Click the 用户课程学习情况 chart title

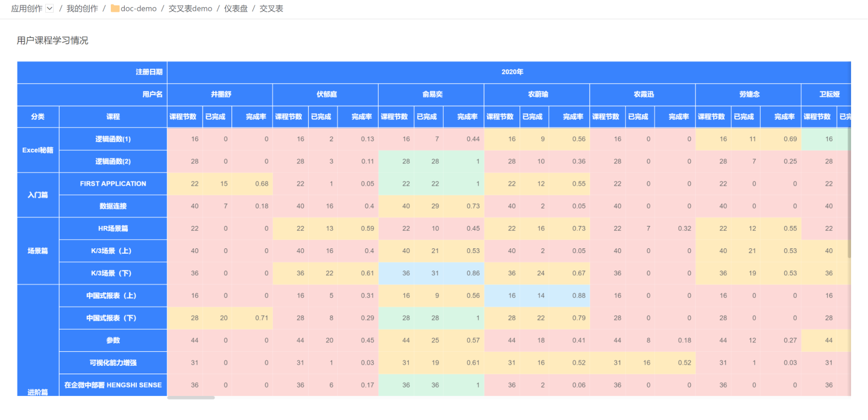point(52,40)
